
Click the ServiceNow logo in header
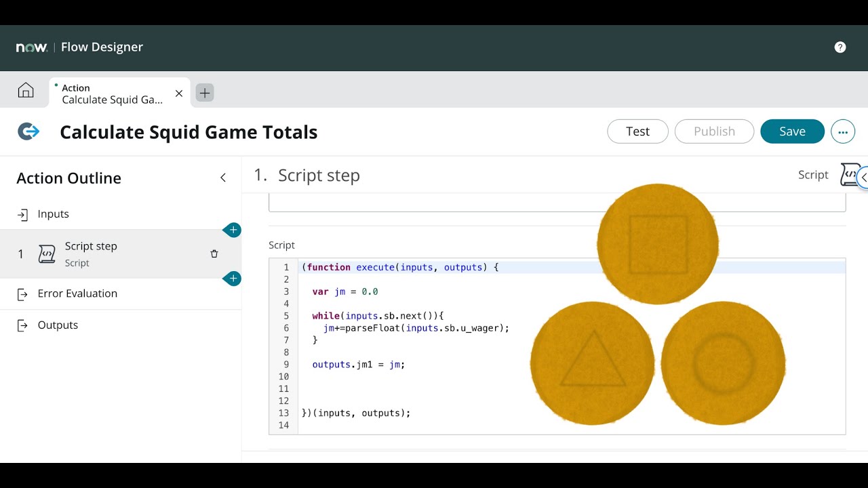31,47
